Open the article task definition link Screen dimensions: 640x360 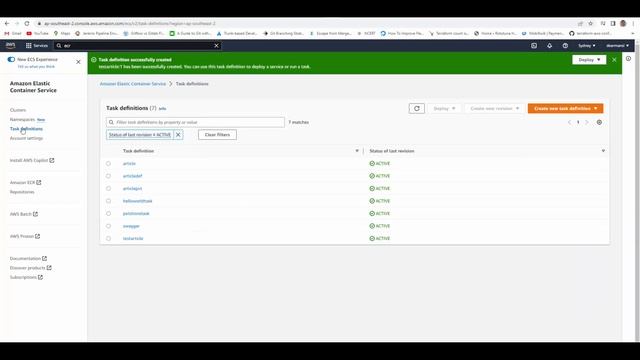pyautogui.click(x=129, y=164)
